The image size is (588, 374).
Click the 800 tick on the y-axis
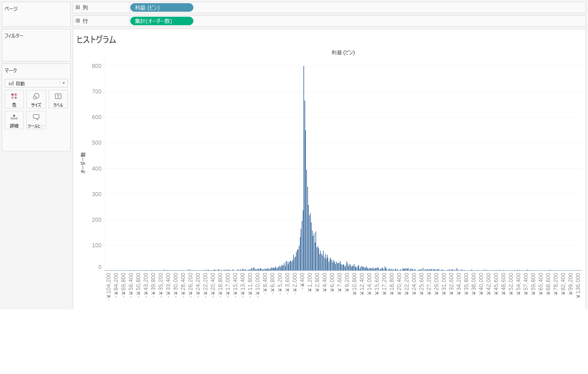click(97, 66)
